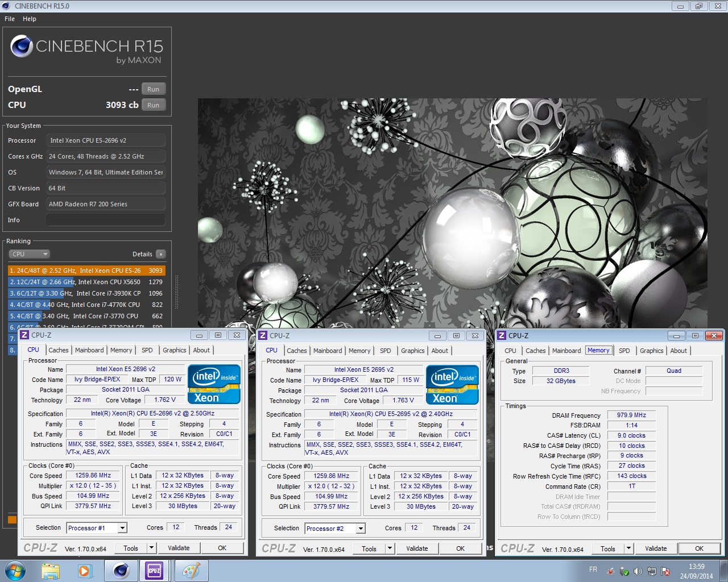Open the Help menu in Cinebench
Screen dimensions: 728x582
[30, 19]
